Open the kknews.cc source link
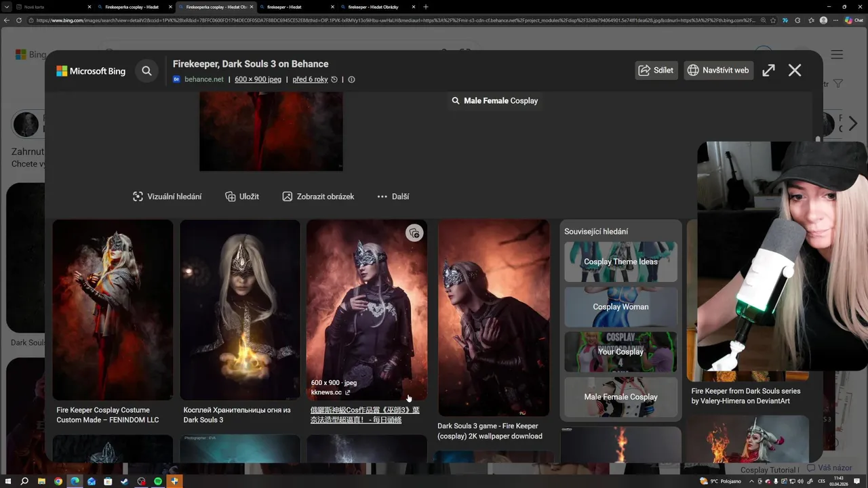868x488 pixels. (x=330, y=392)
